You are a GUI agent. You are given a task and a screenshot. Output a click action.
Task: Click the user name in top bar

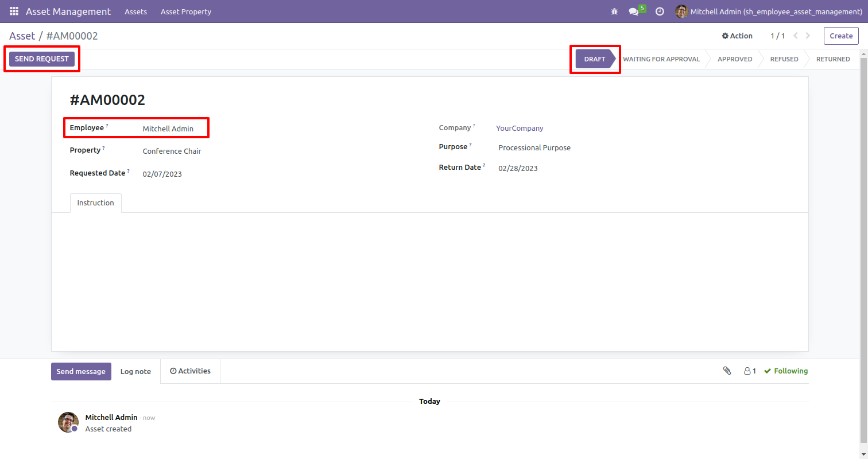(776, 11)
